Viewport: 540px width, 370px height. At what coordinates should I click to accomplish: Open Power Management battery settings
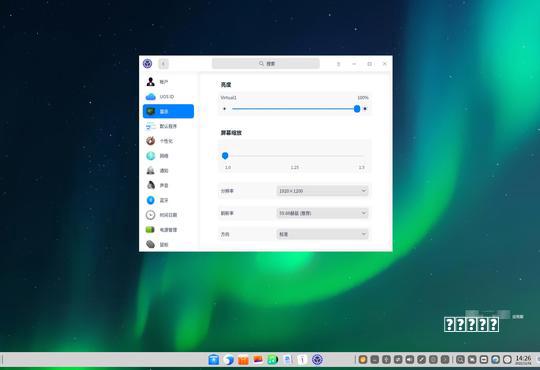[168, 230]
